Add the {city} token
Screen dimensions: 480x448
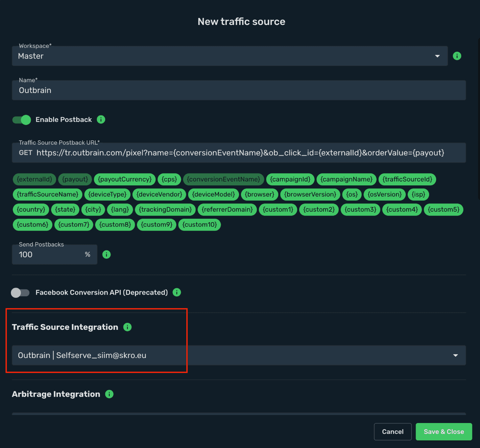[93, 209]
